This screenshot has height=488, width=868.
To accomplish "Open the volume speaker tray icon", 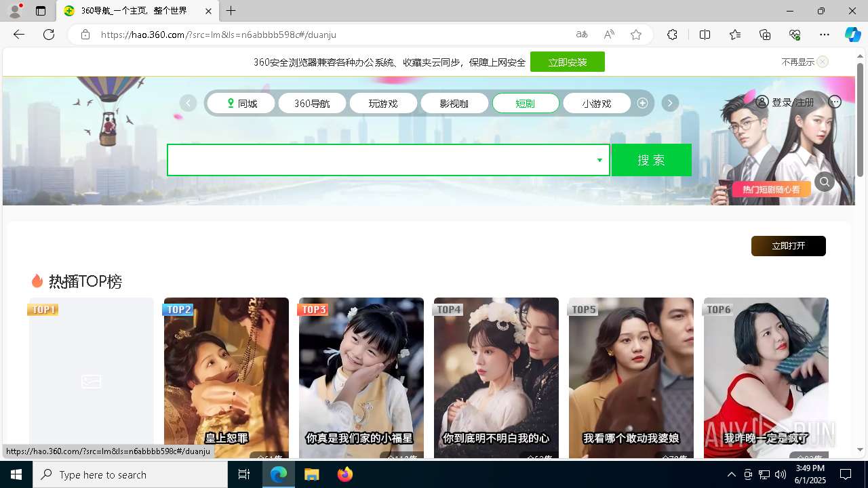I will (781, 474).
